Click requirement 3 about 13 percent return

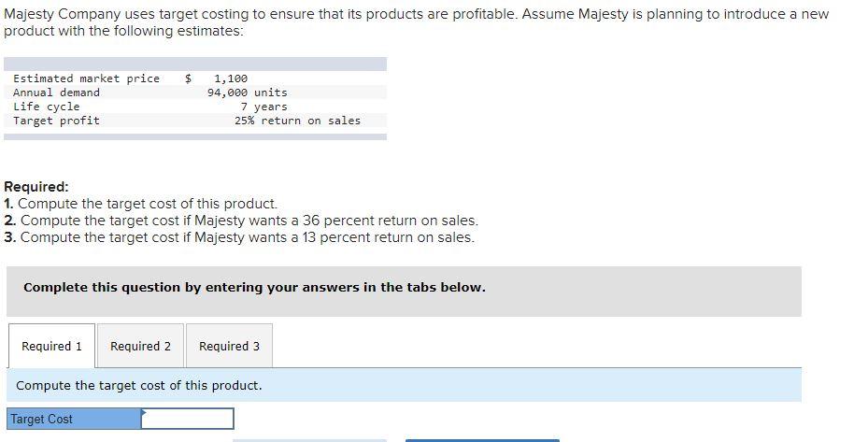[238, 237]
